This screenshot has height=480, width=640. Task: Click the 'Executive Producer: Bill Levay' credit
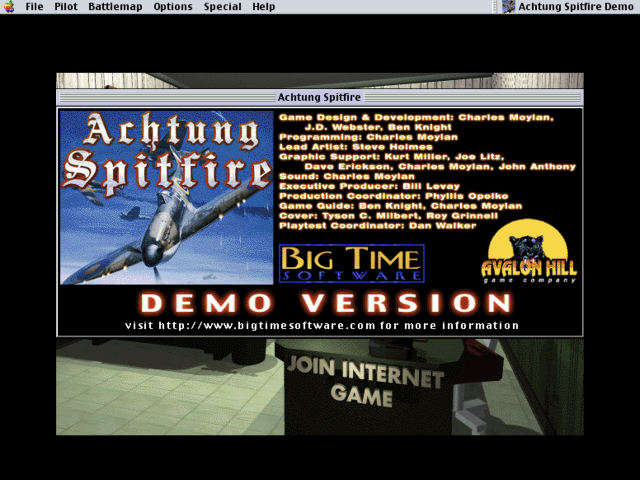click(369, 186)
